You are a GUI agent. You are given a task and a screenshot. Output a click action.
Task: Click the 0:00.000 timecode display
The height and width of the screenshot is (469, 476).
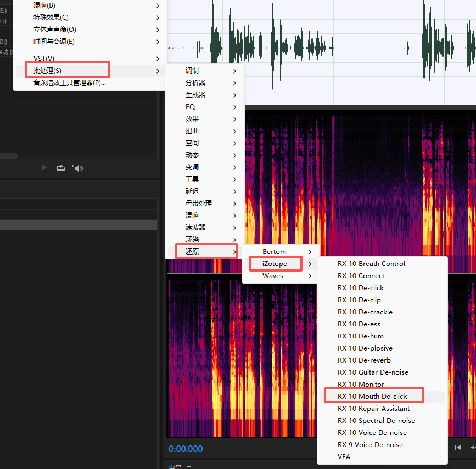point(186,449)
